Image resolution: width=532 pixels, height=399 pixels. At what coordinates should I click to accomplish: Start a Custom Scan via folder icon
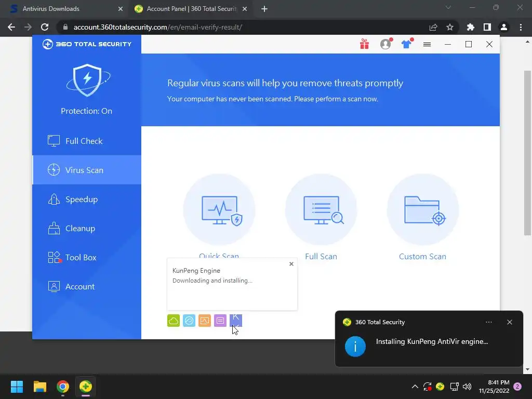coord(423,210)
